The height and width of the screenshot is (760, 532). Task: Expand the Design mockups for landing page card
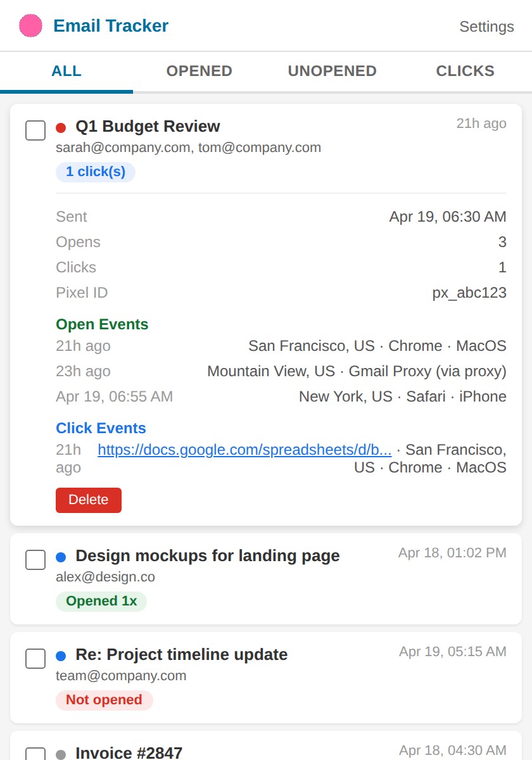pos(208,556)
